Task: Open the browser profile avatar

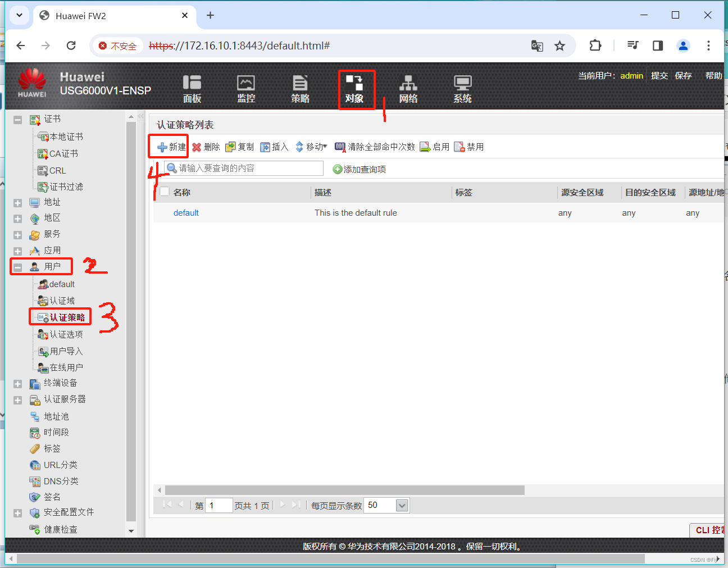Action: tap(683, 46)
